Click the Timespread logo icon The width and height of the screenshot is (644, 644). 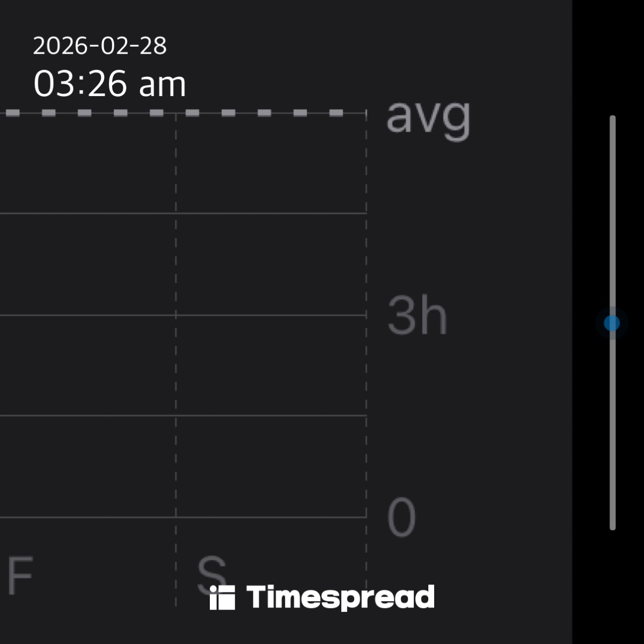coord(222,598)
